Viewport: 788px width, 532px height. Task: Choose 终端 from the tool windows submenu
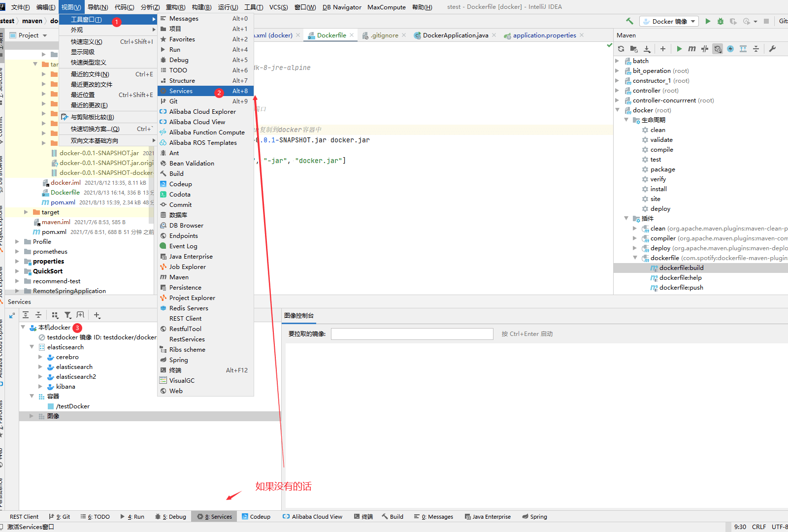(206, 370)
